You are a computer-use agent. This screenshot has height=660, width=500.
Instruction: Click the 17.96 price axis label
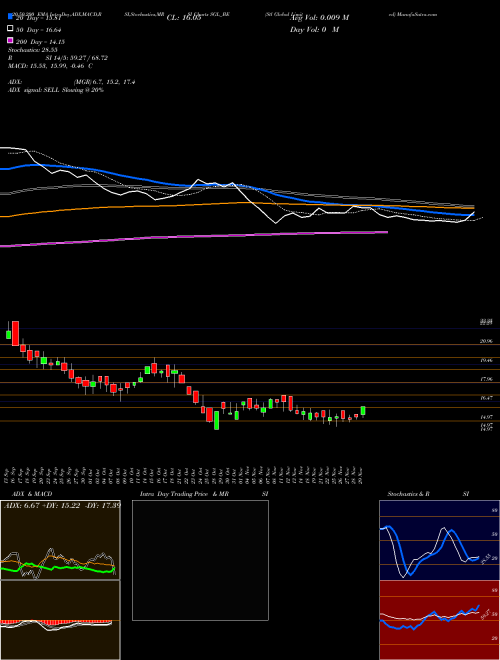click(486, 379)
